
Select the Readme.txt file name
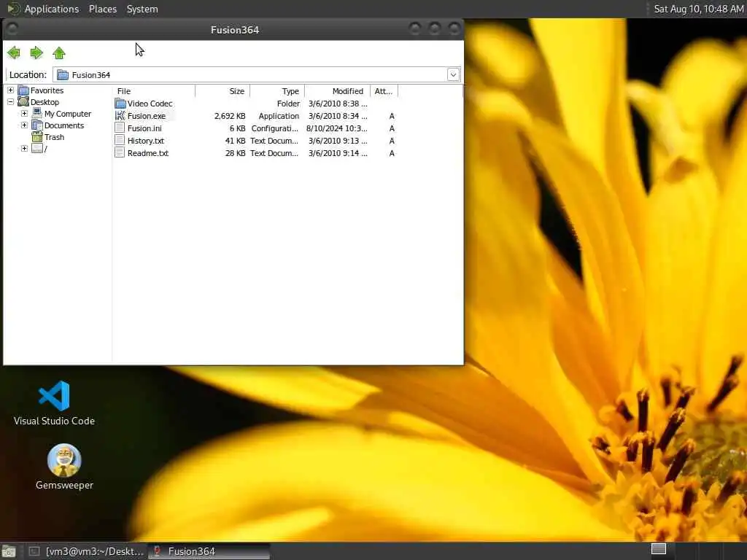tap(147, 153)
